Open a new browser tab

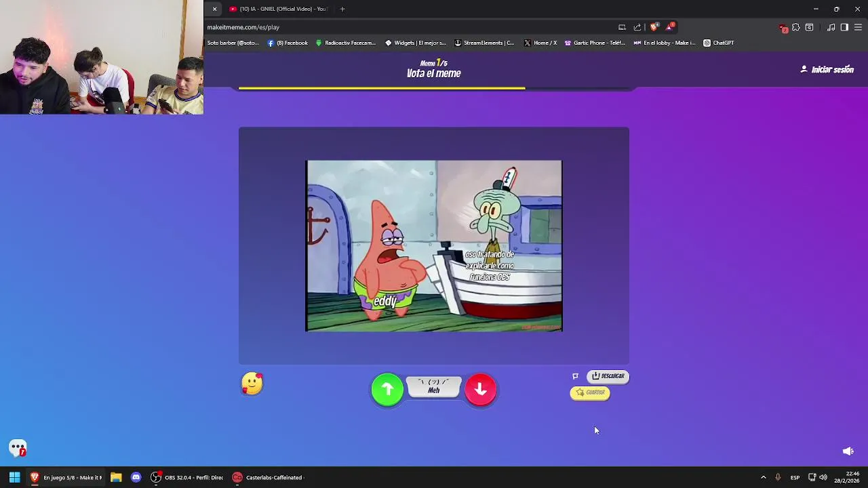click(x=342, y=9)
